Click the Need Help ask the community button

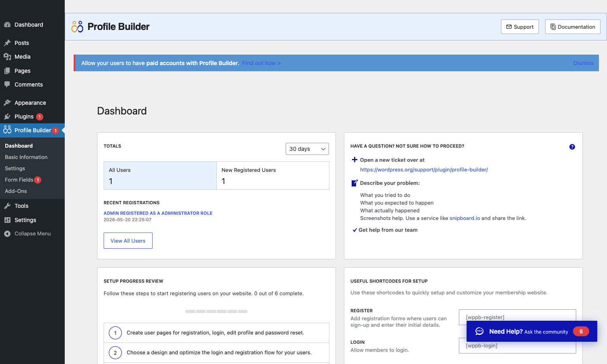click(532, 331)
